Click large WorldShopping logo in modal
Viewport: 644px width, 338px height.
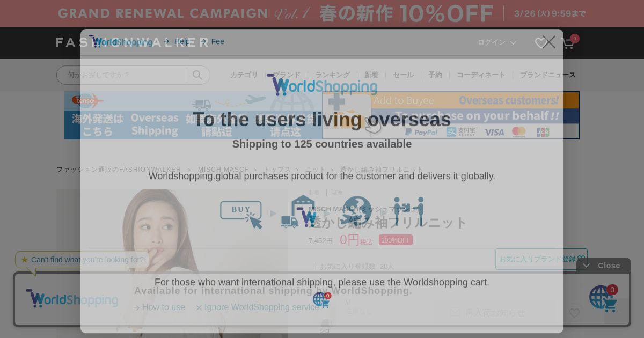tap(322, 85)
